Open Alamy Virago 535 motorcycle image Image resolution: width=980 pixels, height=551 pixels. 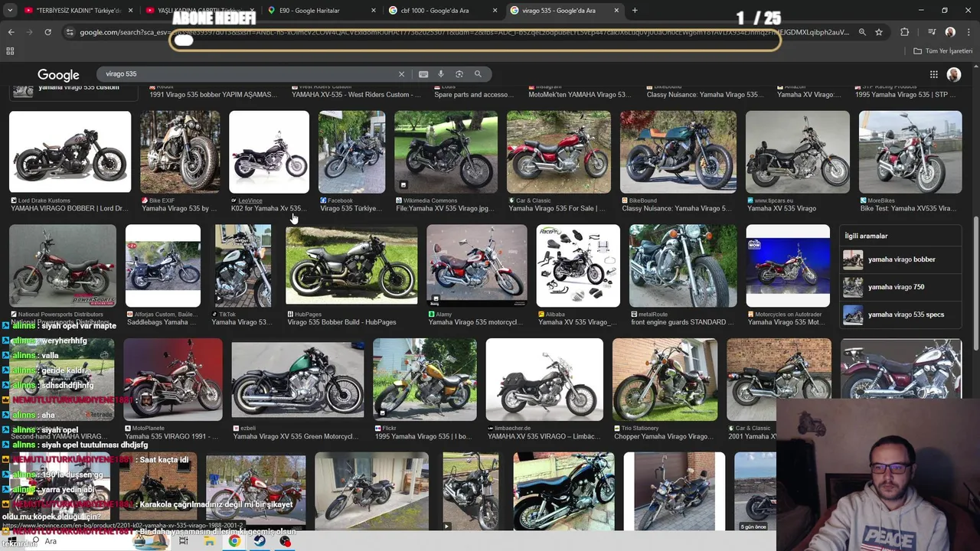[x=476, y=266]
